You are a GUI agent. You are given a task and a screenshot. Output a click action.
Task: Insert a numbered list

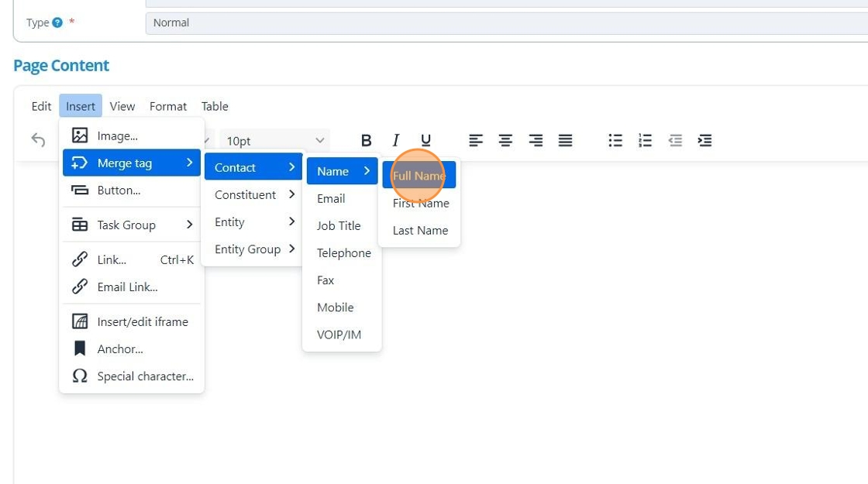tap(645, 140)
